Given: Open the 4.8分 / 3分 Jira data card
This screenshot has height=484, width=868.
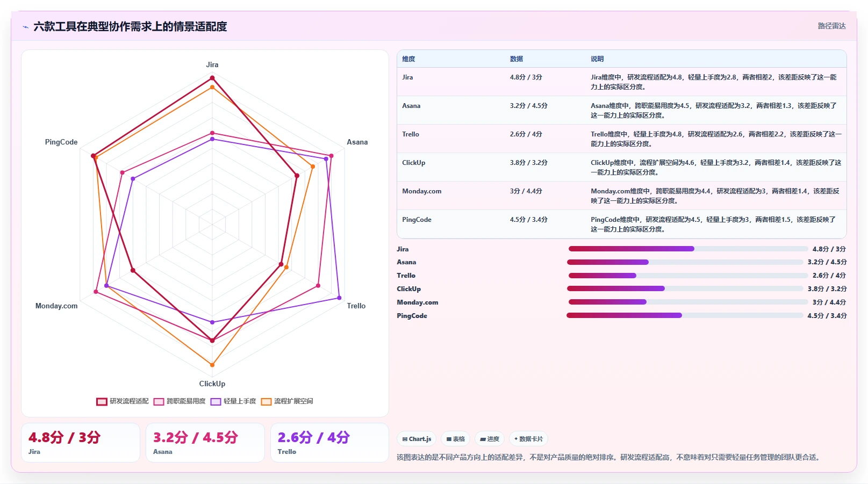Looking at the screenshot, I should tap(81, 443).
